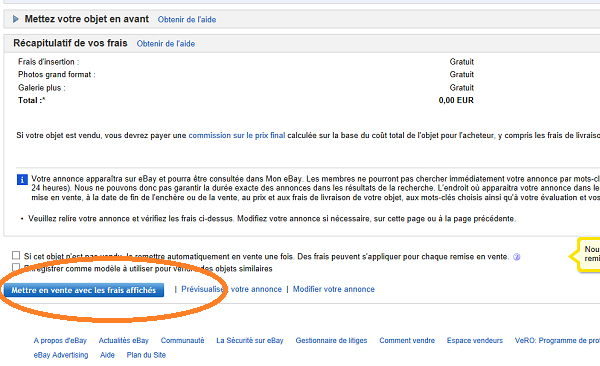
Task: Expand the Mettez votre objet en avant section
Action: point(16,19)
